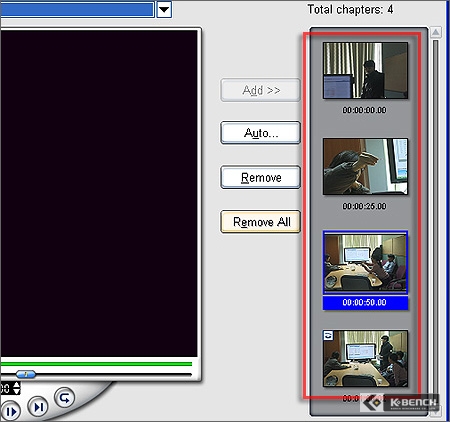Click the 00:00:00.00 timecode label
450x422 pixels.
[x=365, y=110]
